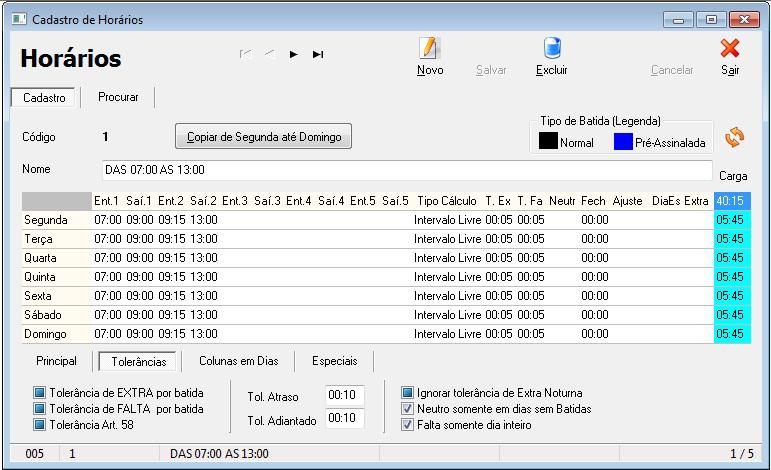
Task: Click the blue Pré-Assinalada color swatch
Action: click(x=622, y=142)
